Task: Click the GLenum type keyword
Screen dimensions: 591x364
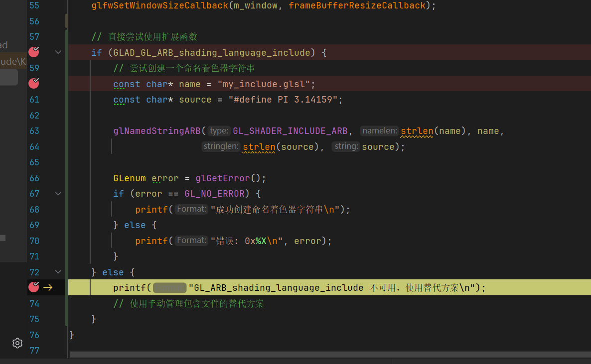Action: 129,178
